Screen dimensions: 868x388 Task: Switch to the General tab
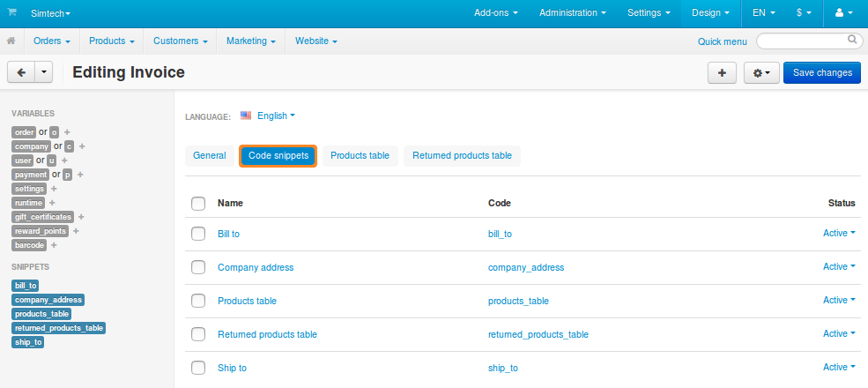point(209,156)
